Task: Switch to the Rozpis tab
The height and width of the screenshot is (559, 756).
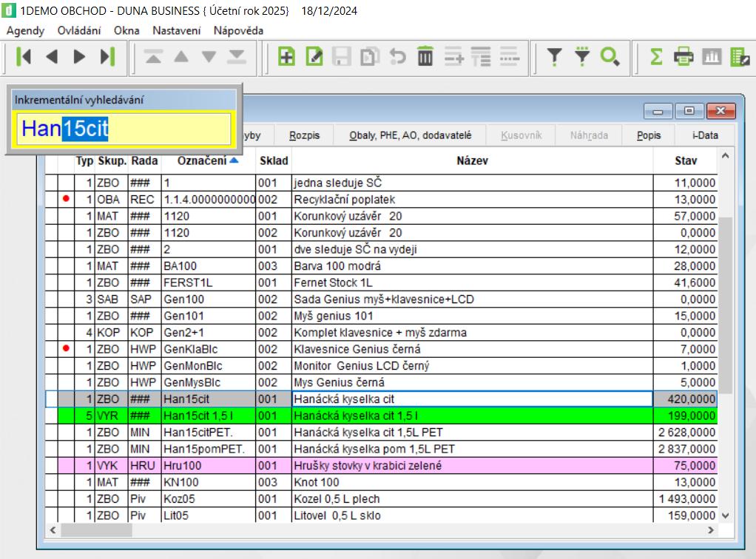Action: click(x=304, y=135)
